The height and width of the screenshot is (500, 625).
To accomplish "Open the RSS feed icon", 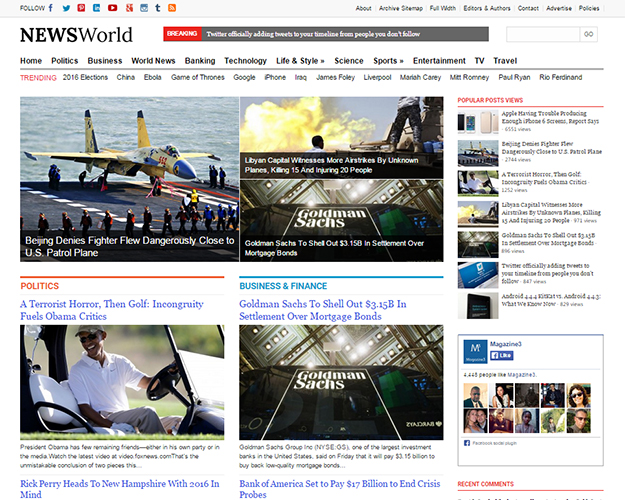I will click(172, 8).
